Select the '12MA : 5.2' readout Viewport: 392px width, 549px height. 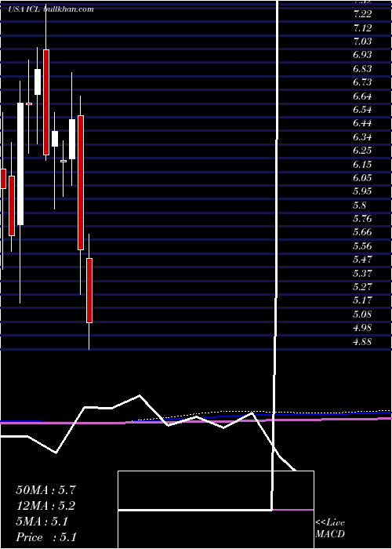(45, 506)
